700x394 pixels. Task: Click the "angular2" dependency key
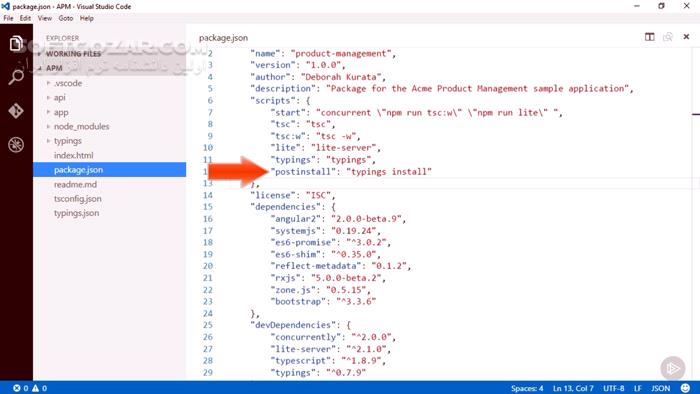coord(296,219)
